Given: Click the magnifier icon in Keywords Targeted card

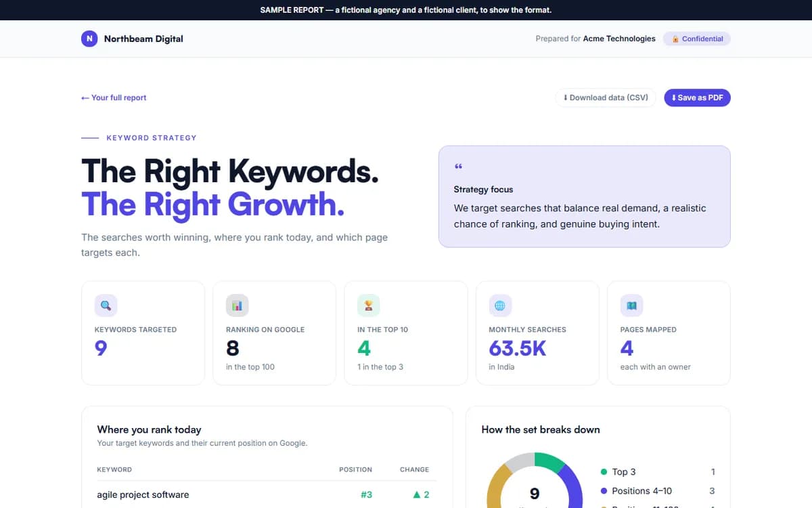Looking at the screenshot, I should point(106,305).
